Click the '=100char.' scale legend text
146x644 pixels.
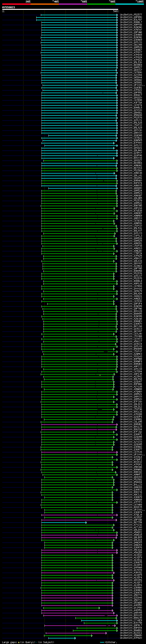tap(111, 642)
